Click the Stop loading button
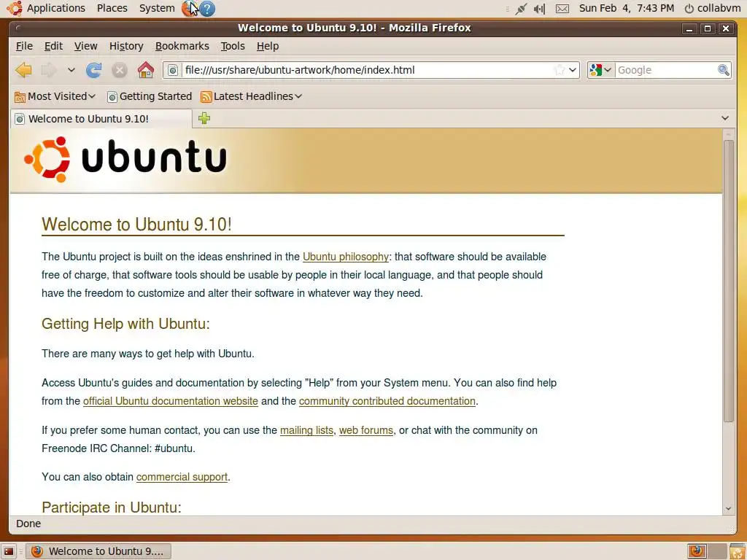The height and width of the screenshot is (560, 747). [120, 71]
